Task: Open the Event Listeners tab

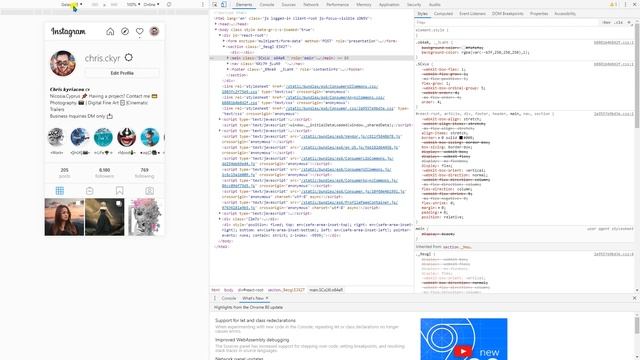Action: (x=472, y=13)
